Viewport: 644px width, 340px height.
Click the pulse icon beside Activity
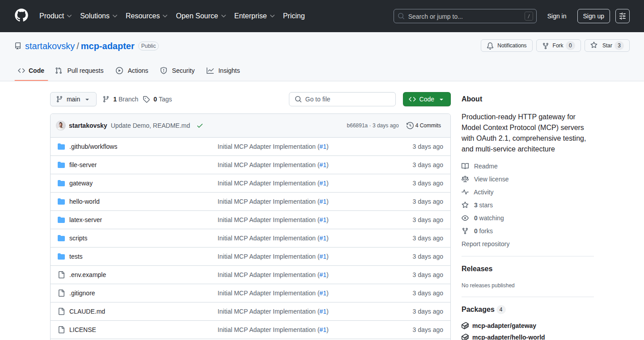pos(465,192)
